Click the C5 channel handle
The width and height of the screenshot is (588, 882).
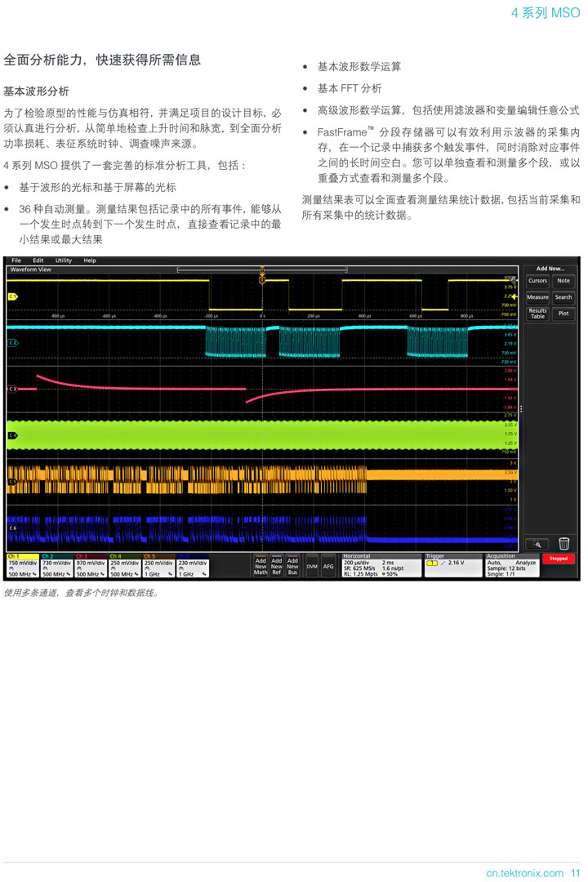12,482
